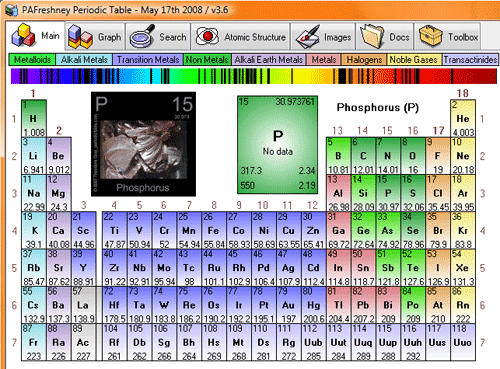Click the stacked cubes Graph icon
This screenshot has height=369, width=500.
(80, 37)
